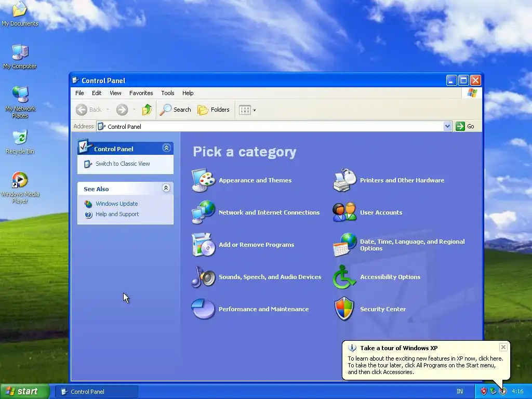Viewport: 532px width, 399px height.
Task: Click Switch to Classic View link
Action: pyautogui.click(x=123, y=164)
